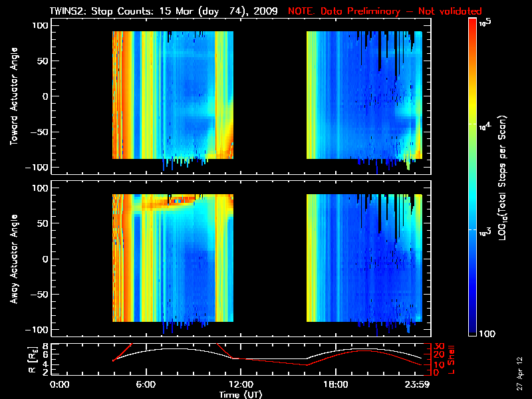Click the 'Away Actuator Angle' axis label
This screenshot has width=532, height=399.
[14, 259]
